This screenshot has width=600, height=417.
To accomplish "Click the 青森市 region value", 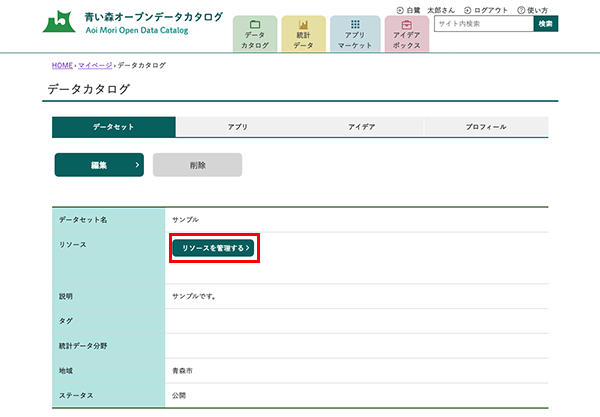I will click(x=182, y=371).
